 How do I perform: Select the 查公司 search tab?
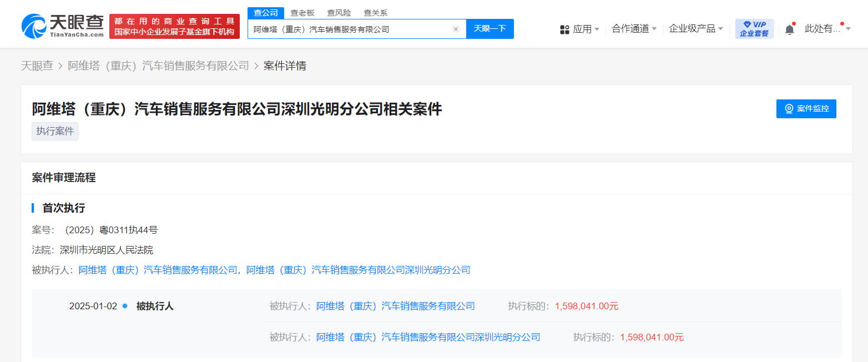coord(266,12)
